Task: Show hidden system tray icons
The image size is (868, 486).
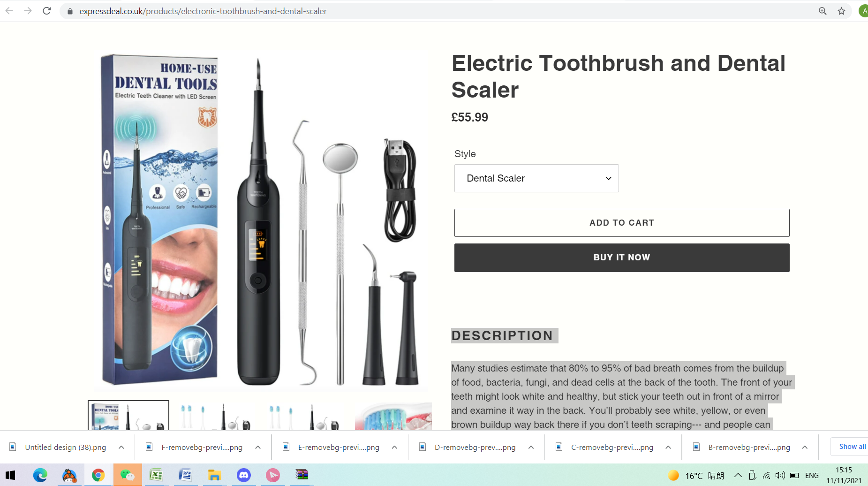Action: (x=738, y=475)
